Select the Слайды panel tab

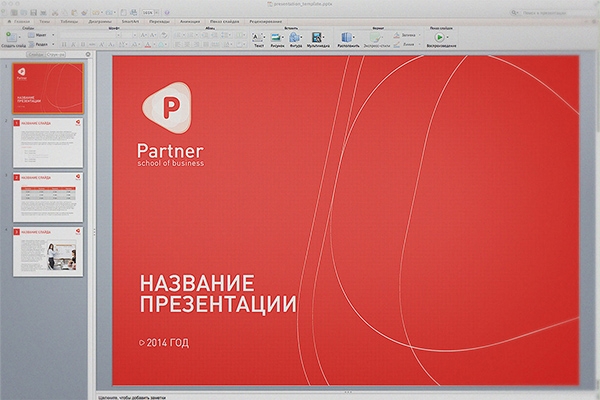36,54
